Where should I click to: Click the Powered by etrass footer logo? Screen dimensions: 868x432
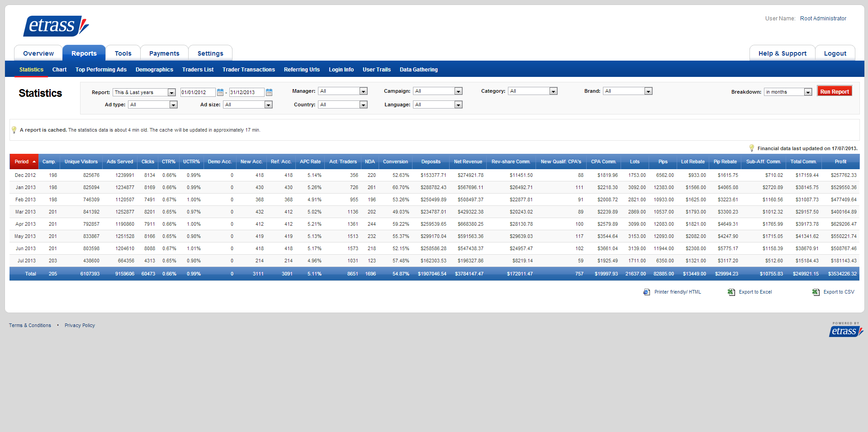(x=845, y=330)
